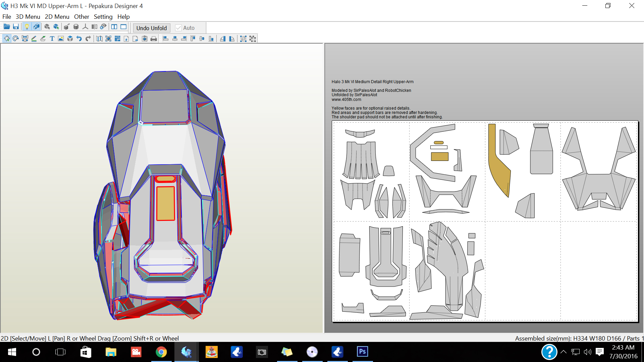The image size is (644, 362).
Task: Redo action with grey arrow
Action: coord(88,39)
